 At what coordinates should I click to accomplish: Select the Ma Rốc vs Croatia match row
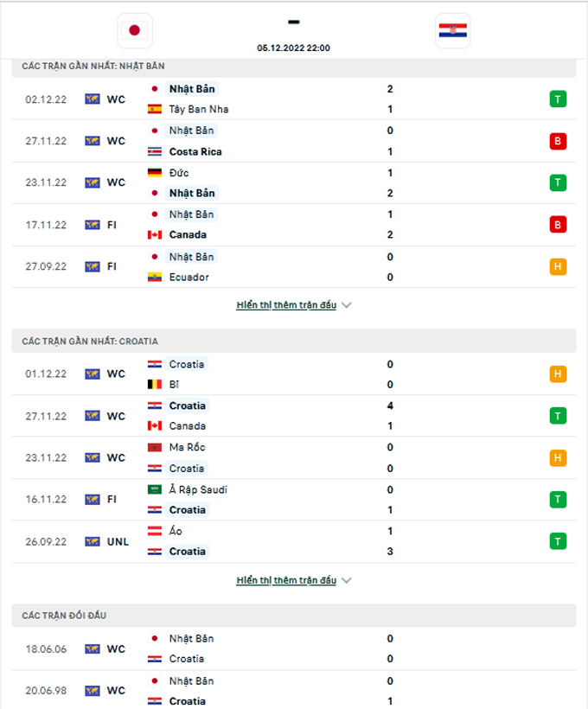point(294,458)
